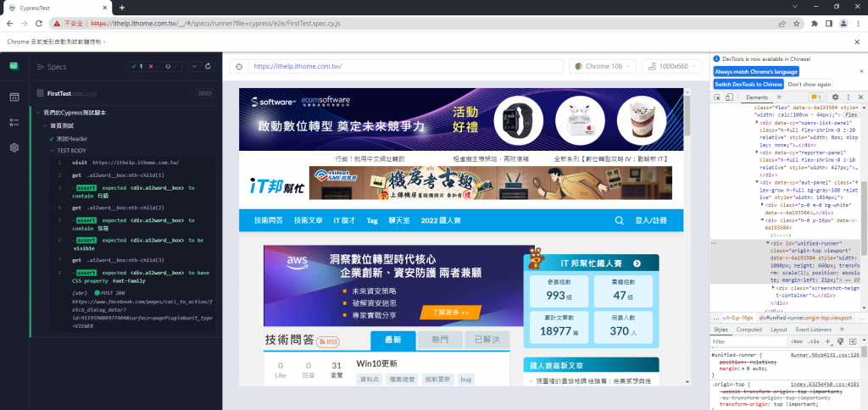Open Runner.56cb4131.css:126 source link
Screen dimensions: 868x410
(x=825, y=355)
